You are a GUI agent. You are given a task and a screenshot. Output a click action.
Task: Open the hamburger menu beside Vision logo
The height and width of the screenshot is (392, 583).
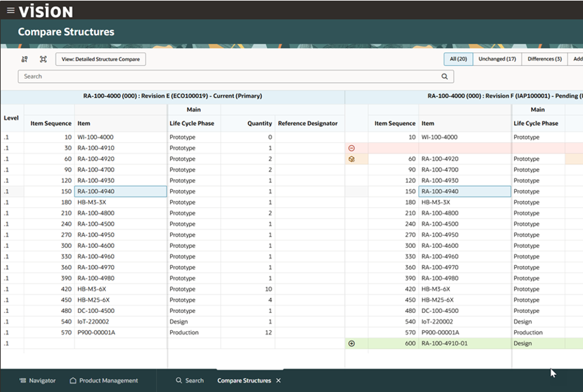pos(10,10)
